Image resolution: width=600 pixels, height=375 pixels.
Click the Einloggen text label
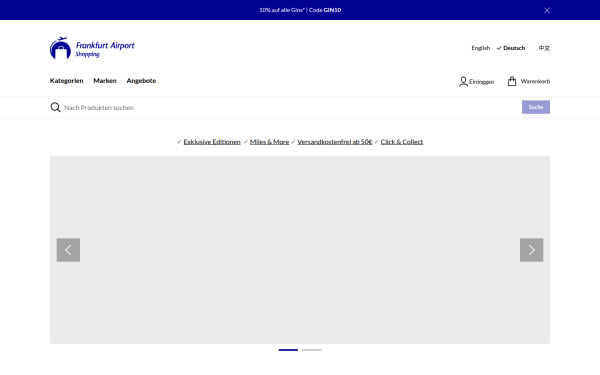click(x=482, y=82)
